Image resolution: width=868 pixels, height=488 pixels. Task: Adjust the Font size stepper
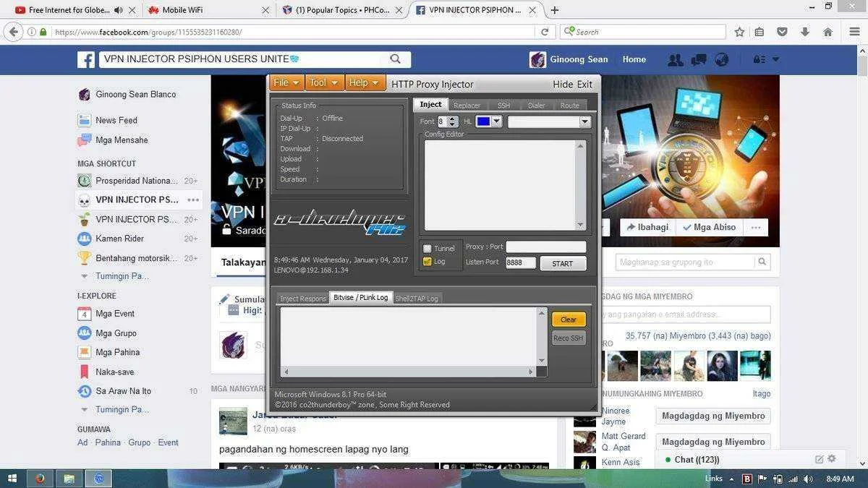453,121
